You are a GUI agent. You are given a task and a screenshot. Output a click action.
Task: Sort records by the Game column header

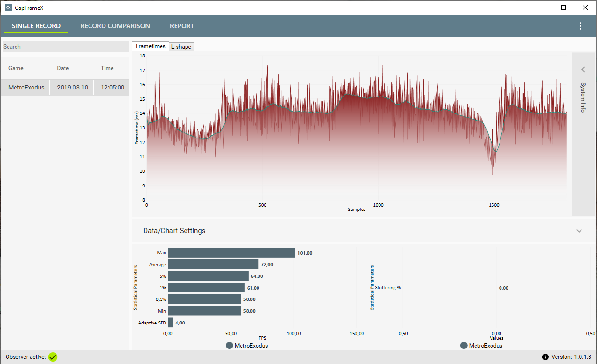(16, 68)
